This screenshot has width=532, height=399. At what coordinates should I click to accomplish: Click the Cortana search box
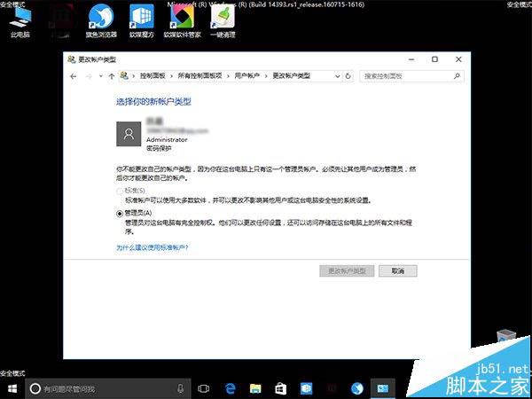[x=108, y=389]
